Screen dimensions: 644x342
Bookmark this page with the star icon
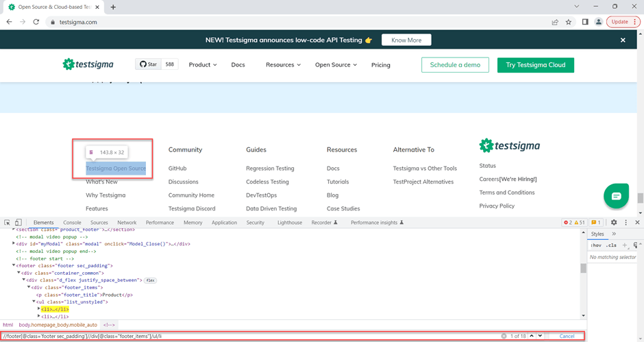coord(569,22)
